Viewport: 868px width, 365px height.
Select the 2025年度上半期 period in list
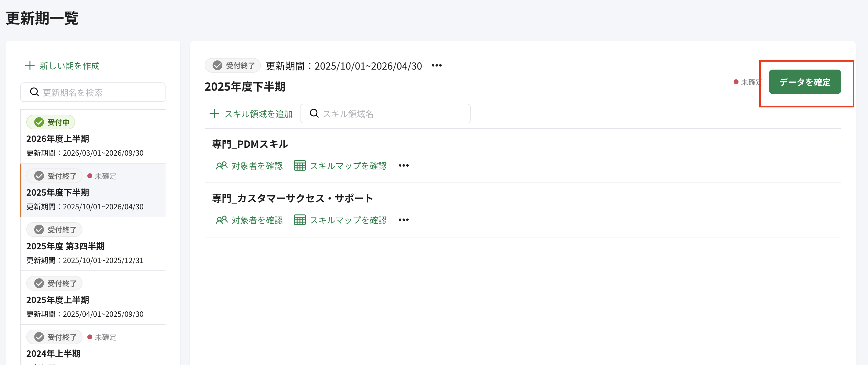click(x=93, y=298)
